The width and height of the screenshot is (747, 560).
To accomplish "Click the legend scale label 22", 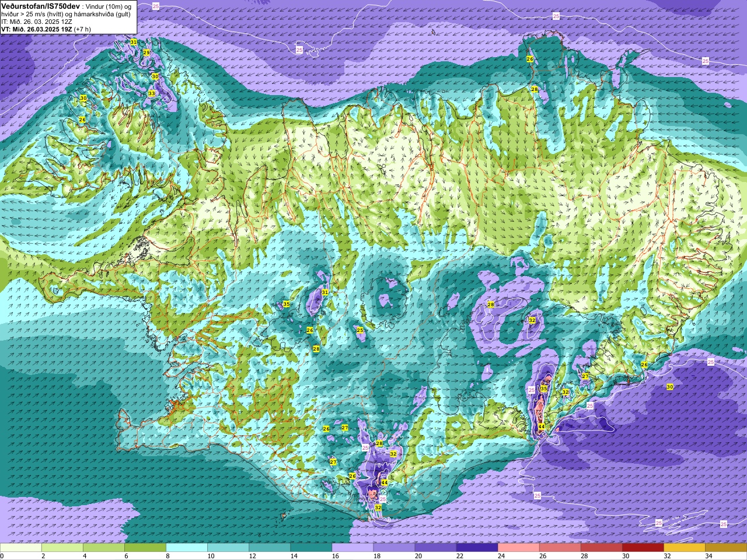I will point(459,556).
